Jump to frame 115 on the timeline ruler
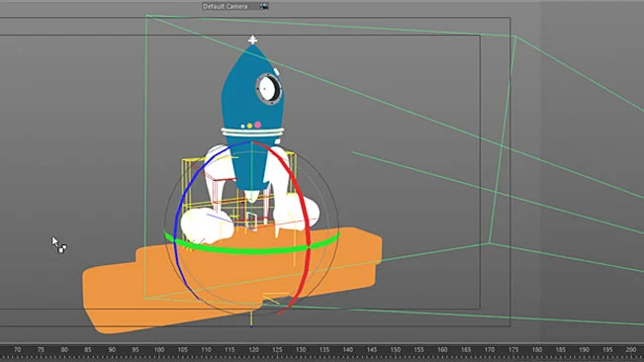Viewport: 644px width, 362px height. click(x=230, y=350)
